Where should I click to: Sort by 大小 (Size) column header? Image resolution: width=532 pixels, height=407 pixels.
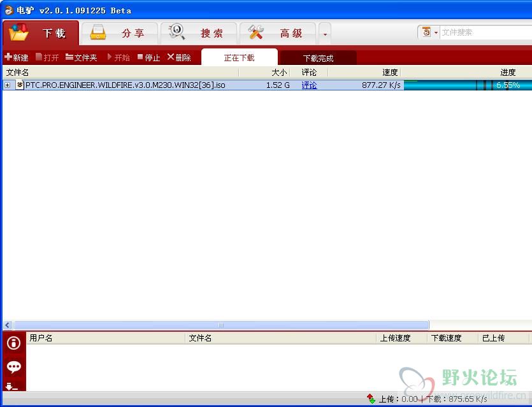click(x=264, y=72)
